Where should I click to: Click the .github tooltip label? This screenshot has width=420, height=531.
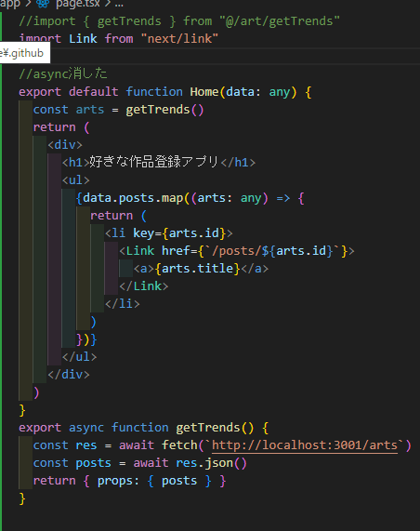pos(22,53)
